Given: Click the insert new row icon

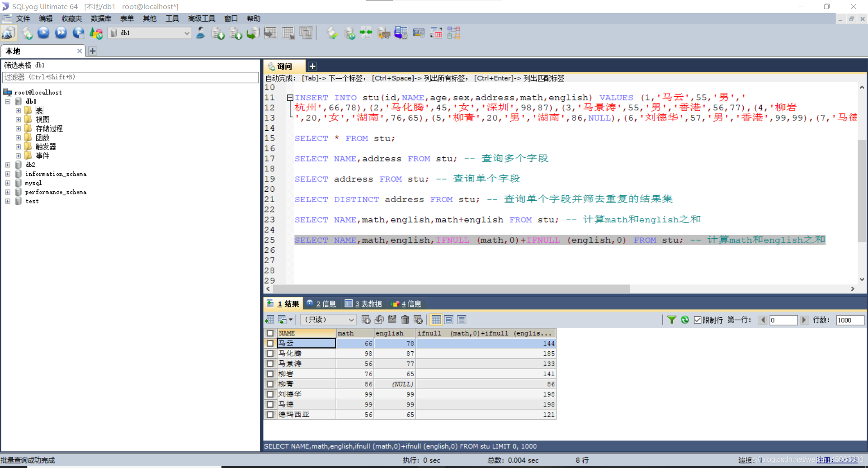Looking at the screenshot, I should 366,320.
